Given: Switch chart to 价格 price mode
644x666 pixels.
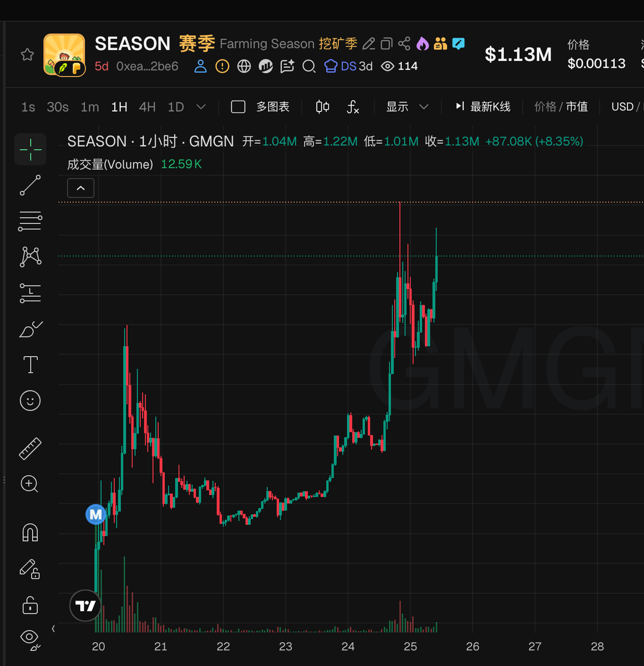Looking at the screenshot, I should (545, 107).
